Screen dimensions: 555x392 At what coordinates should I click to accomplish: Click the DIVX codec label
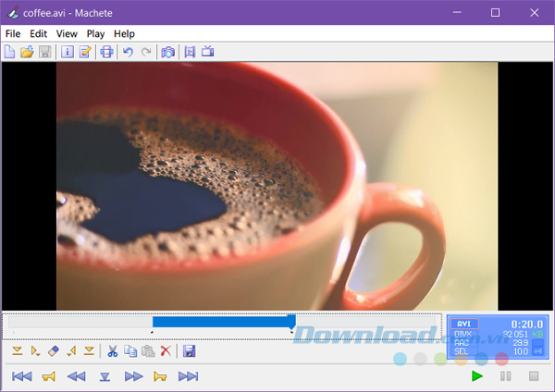click(463, 335)
